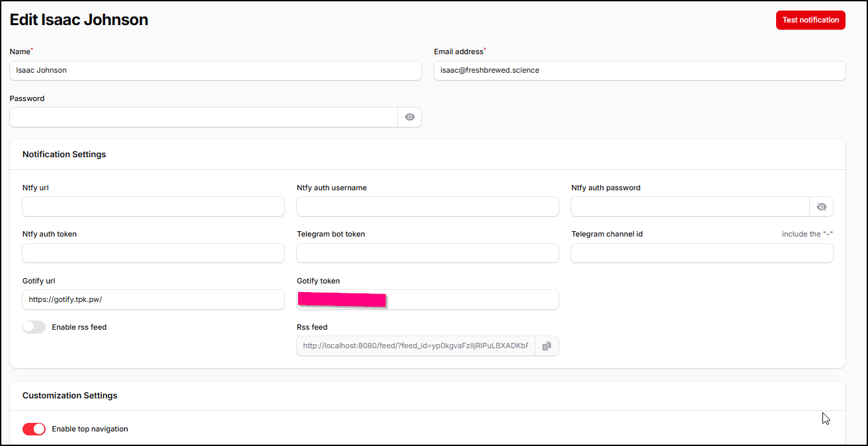Click the Customization Settings section header

click(x=70, y=396)
